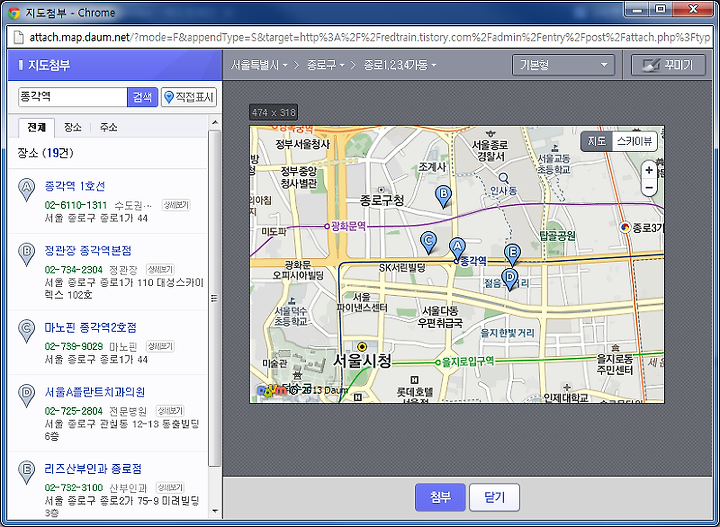The height and width of the screenshot is (527, 720).
Task: Click the 474 x 318 map size label
Action: click(x=274, y=112)
